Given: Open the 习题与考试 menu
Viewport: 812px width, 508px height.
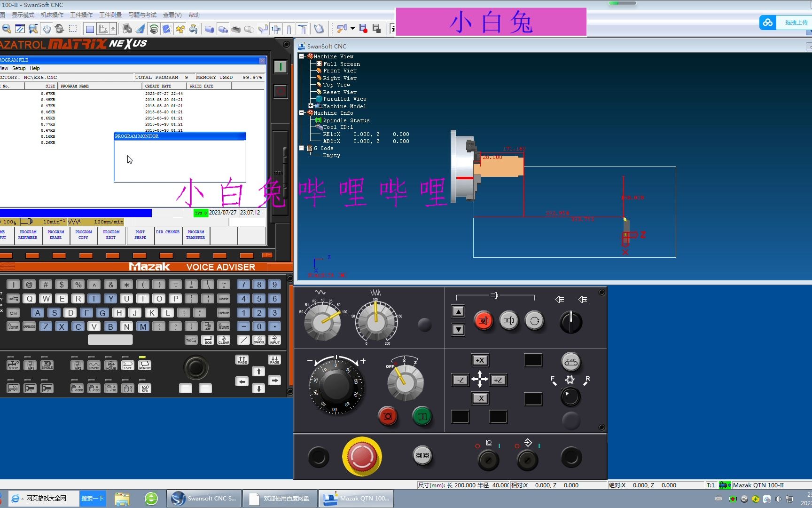Looking at the screenshot, I should (x=142, y=15).
